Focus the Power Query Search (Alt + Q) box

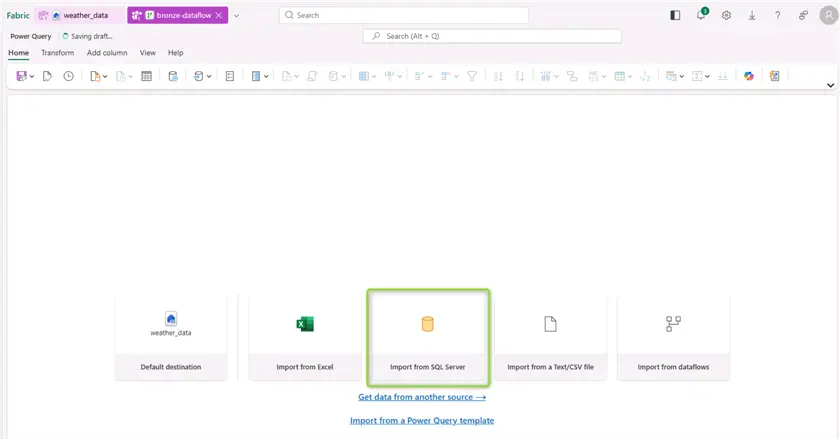click(492, 36)
